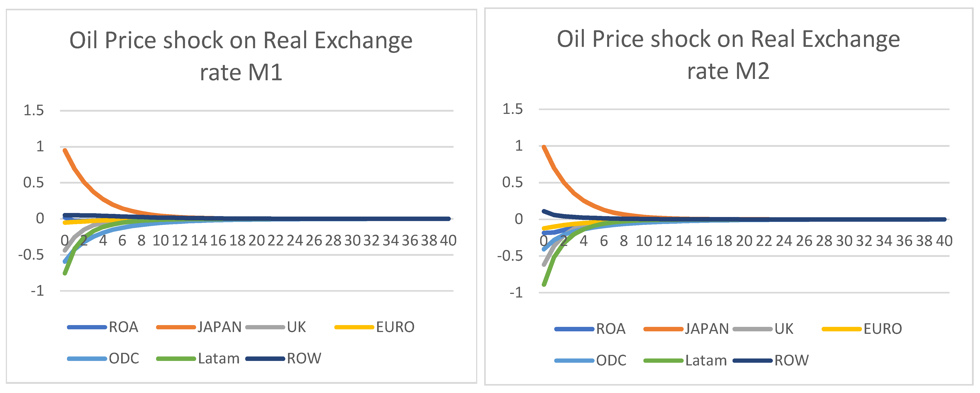Viewport: 980px width, 393px height.
Task: Click the orange JAPAN curve start in M1
Action: (x=65, y=150)
